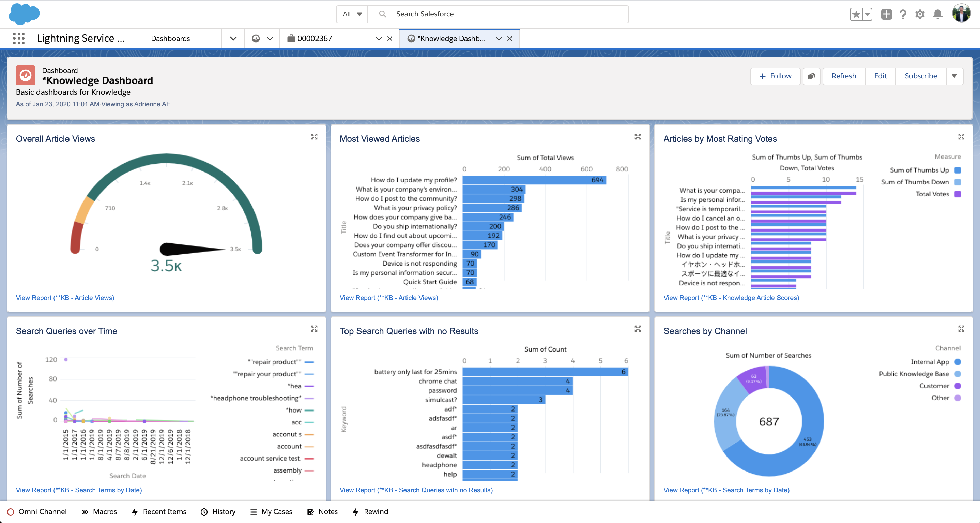This screenshot has width=980, height=523.
Task: Expand the Dashboards navigation menu chevron
Action: coord(233,39)
